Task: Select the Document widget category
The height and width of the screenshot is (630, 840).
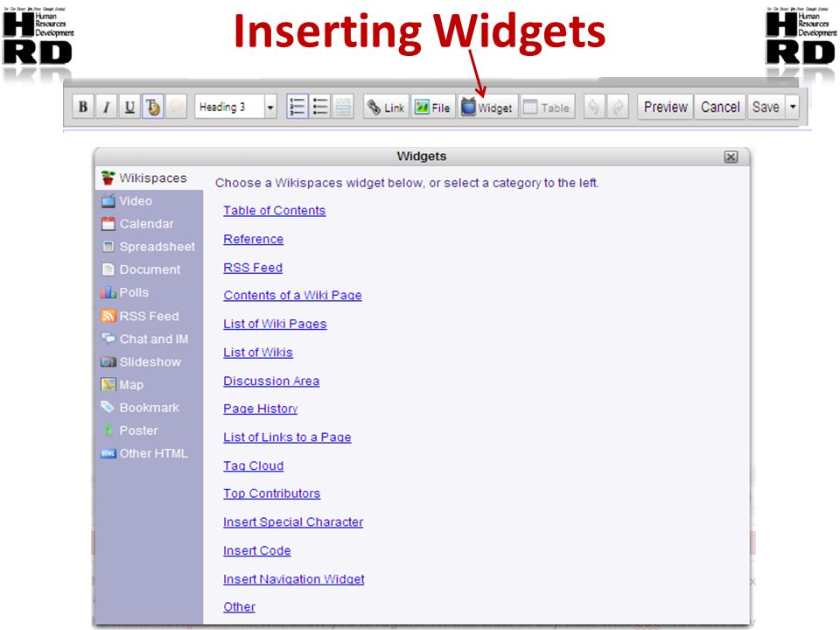Action: (x=149, y=269)
